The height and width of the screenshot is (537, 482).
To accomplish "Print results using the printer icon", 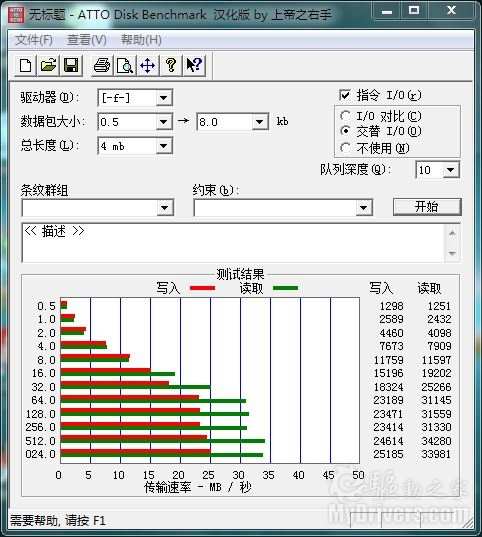I will tap(102, 65).
